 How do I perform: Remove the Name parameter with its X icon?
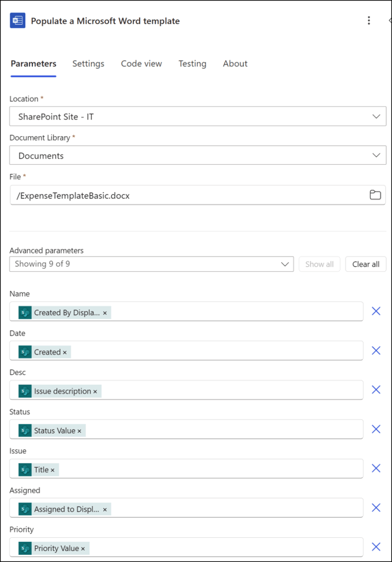point(376,311)
